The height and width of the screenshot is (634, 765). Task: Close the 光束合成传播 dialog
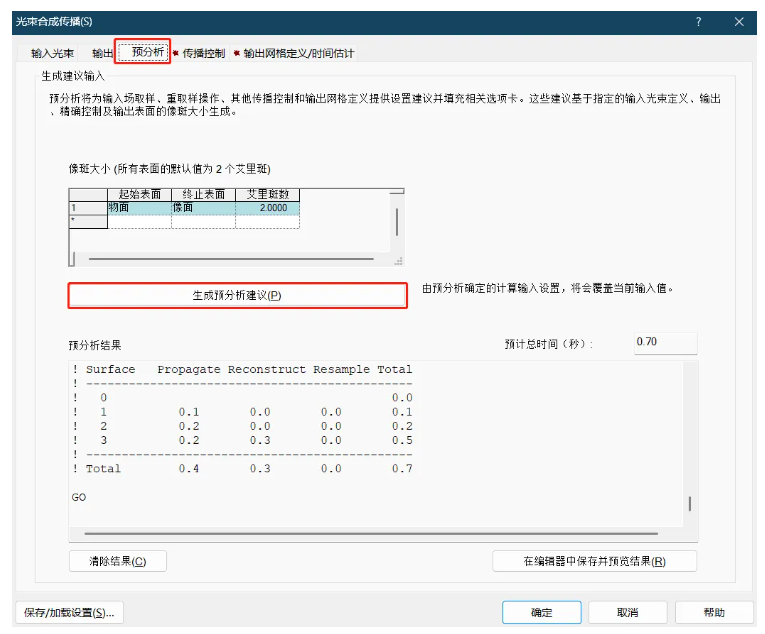739,21
